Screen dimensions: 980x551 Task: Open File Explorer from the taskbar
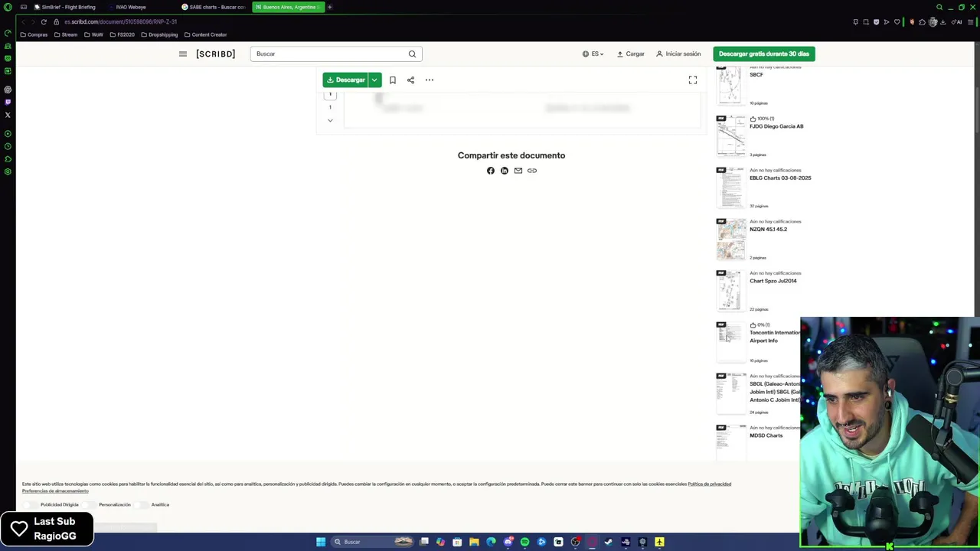click(474, 542)
